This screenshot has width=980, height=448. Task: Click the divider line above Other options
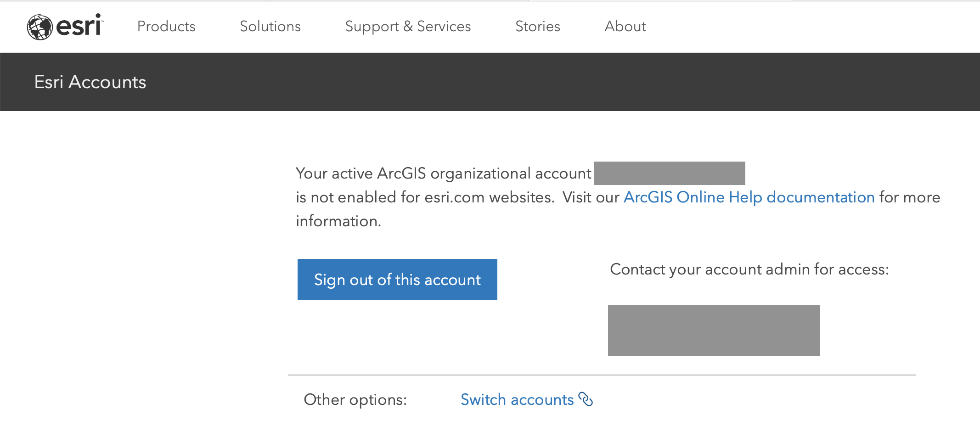[602, 375]
